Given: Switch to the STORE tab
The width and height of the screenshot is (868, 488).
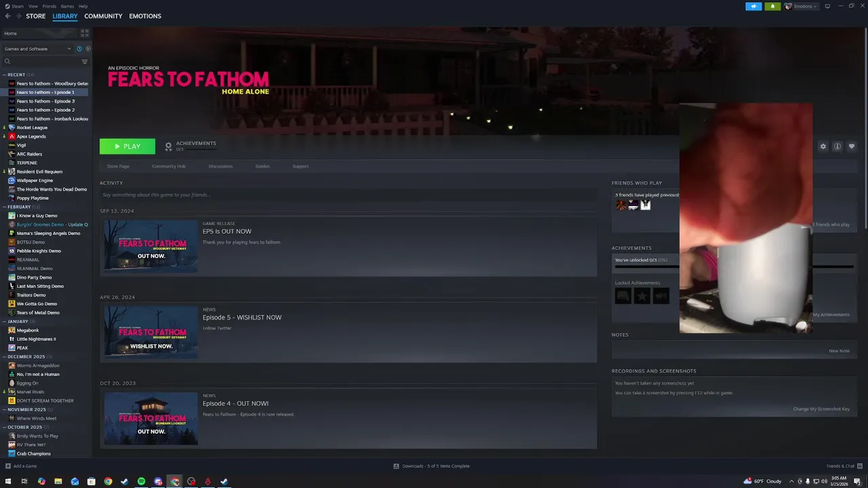Looking at the screenshot, I should point(36,16).
